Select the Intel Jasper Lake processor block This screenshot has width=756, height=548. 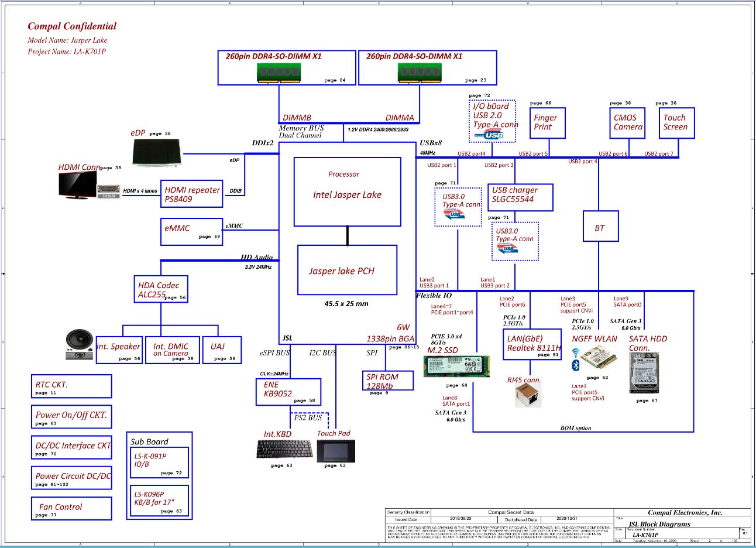(347, 191)
